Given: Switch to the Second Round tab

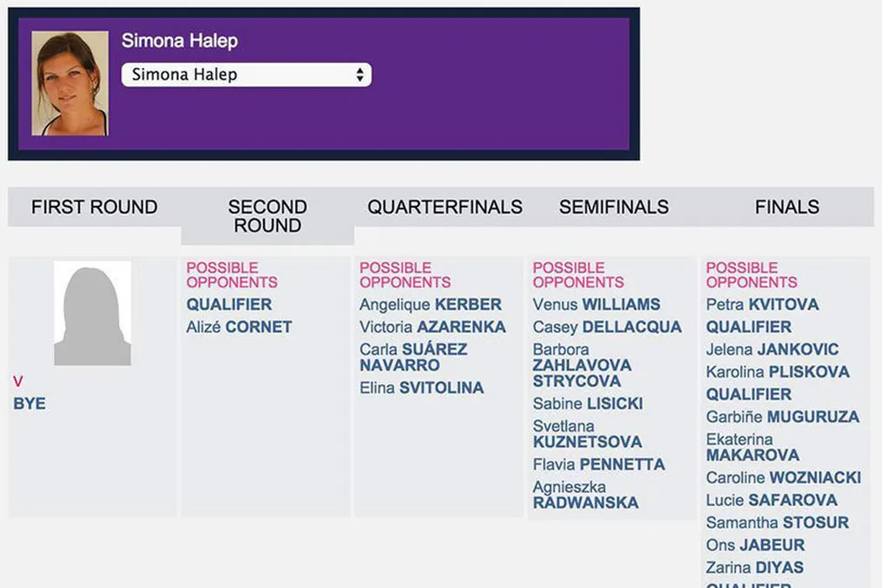Looking at the screenshot, I should coord(267,216).
